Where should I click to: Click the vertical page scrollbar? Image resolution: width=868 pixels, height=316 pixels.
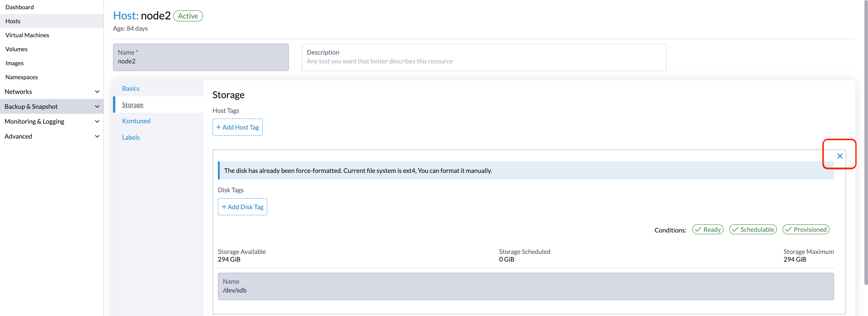pyautogui.click(x=866, y=141)
